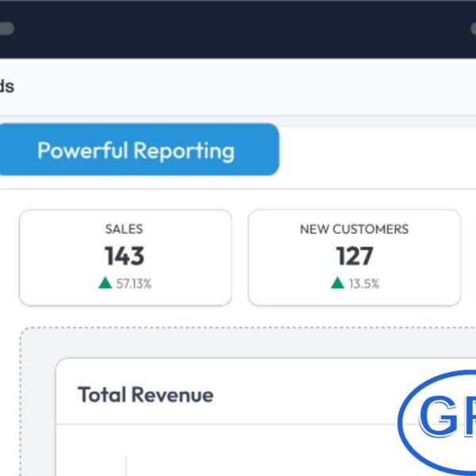
Task: Click blank space right of Powerful Reporting
Action: (373, 151)
